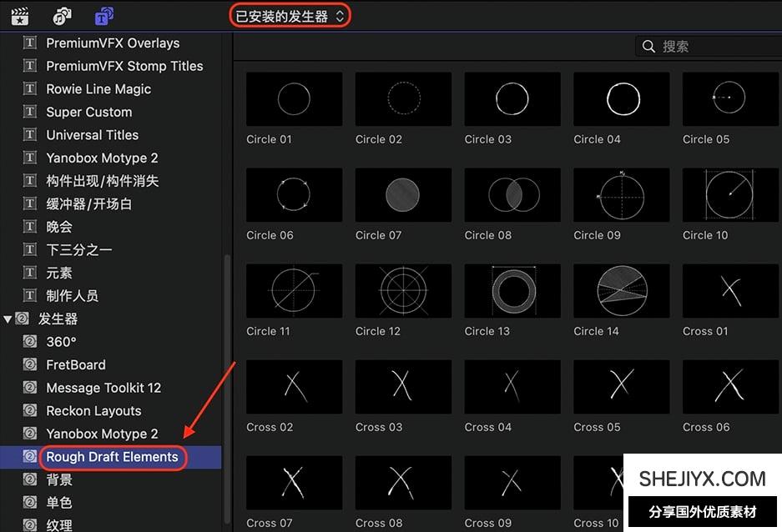The height and width of the screenshot is (532, 782).
Task: Click the title icon beside Universal Titles
Action: pyautogui.click(x=31, y=135)
